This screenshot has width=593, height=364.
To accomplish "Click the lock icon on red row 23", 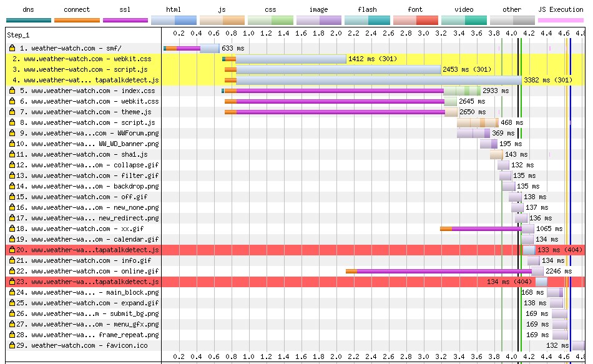I will [x=12, y=281].
